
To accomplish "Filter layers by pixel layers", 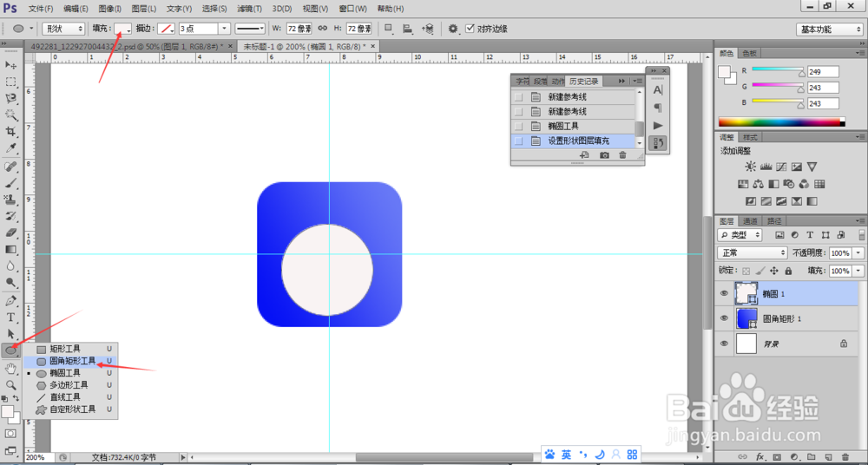I will (x=779, y=235).
